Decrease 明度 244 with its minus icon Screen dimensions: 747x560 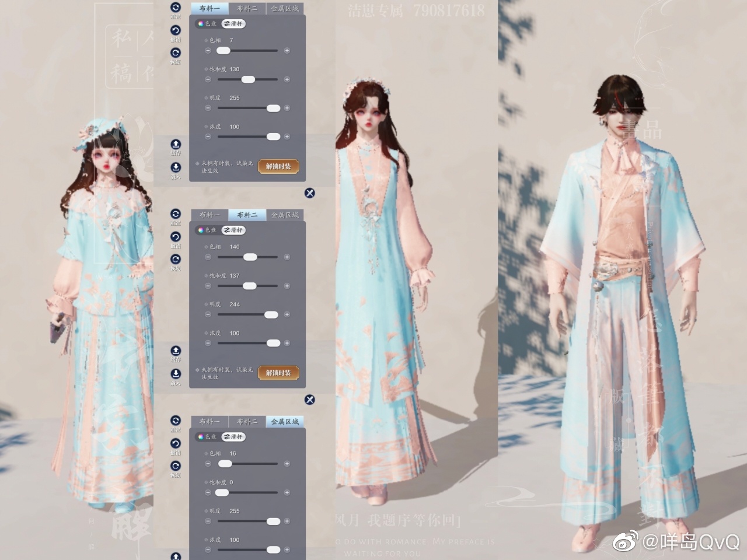coord(208,314)
